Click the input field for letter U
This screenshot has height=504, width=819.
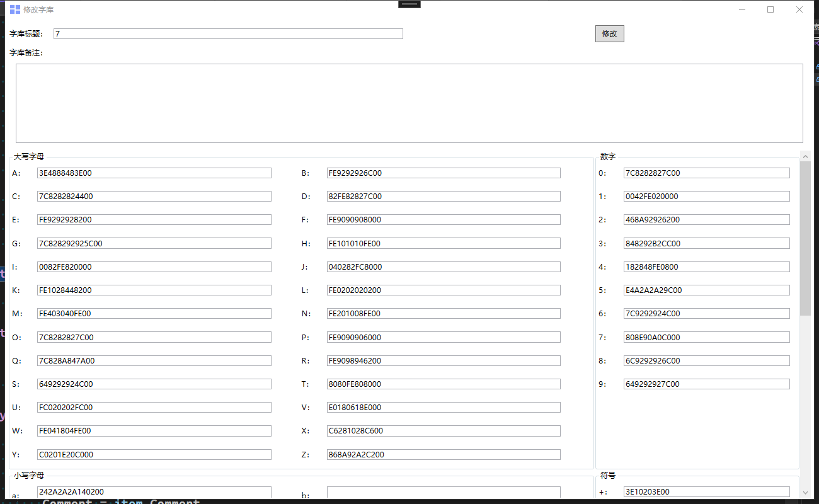(x=154, y=407)
